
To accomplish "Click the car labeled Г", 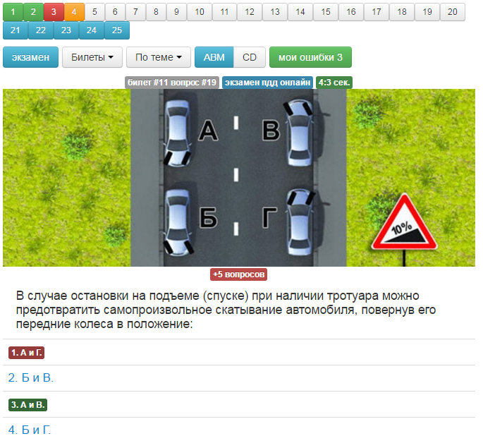I will tap(300, 222).
